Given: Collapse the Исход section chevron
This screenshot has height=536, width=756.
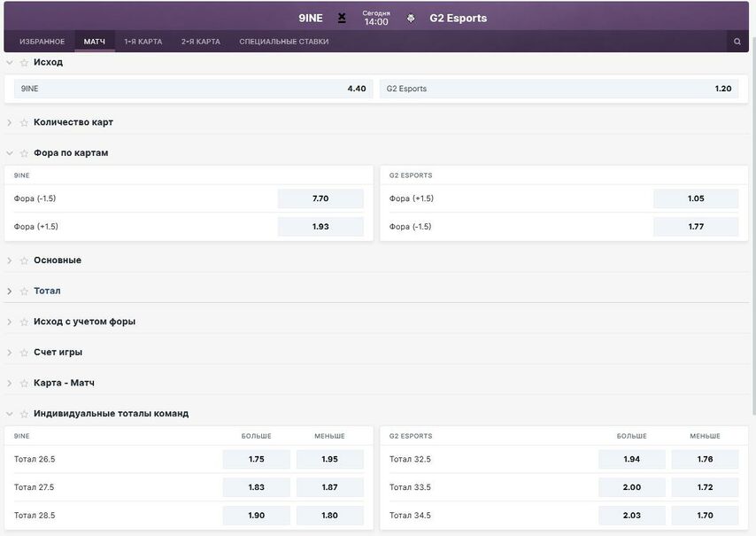Looking at the screenshot, I should (x=10, y=63).
